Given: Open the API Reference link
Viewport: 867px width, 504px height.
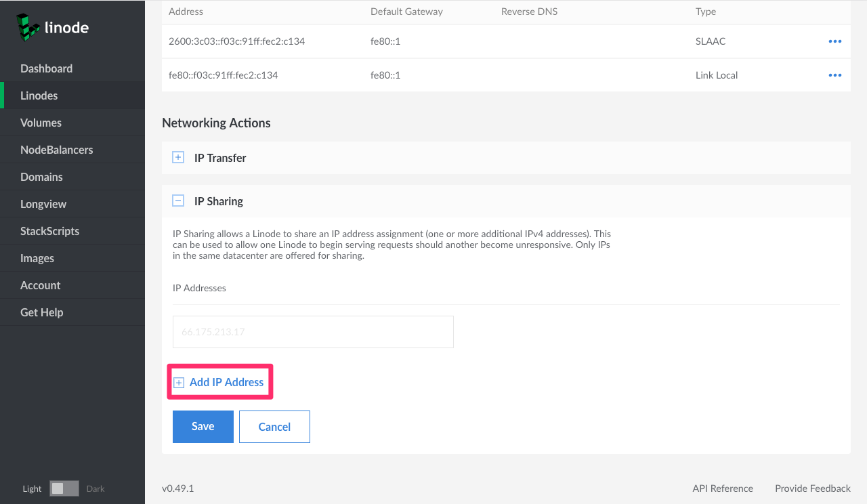Looking at the screenshot, I should pos(722,488).
